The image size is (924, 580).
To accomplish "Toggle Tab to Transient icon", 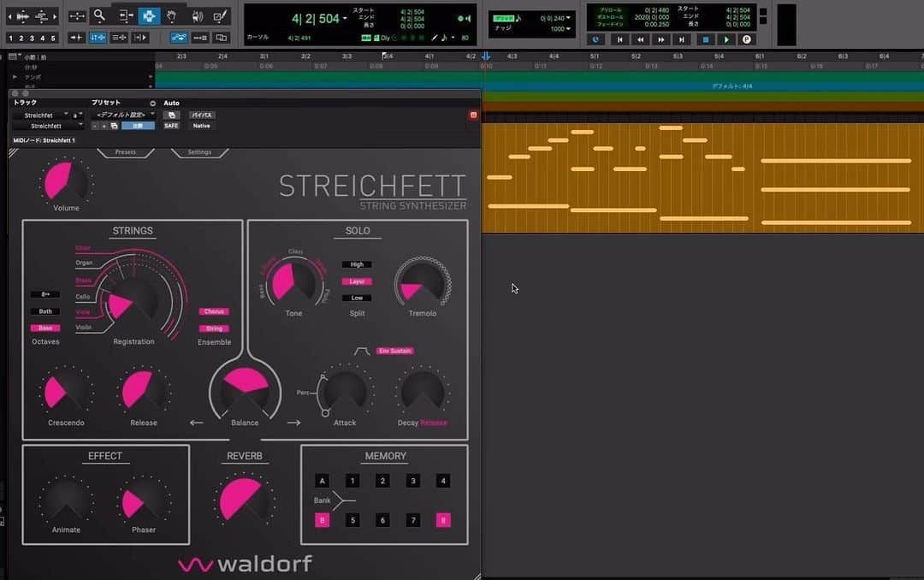I will [76, 38].
